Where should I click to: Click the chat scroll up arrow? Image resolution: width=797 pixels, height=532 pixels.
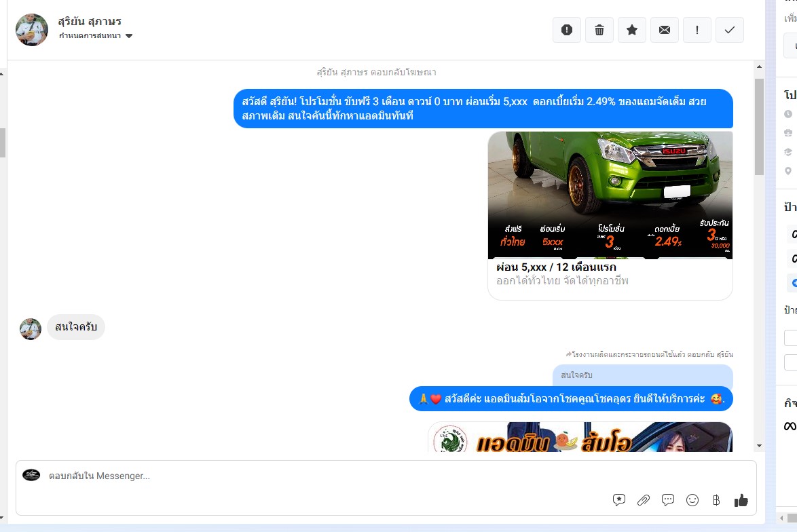[x=760, y=66]
